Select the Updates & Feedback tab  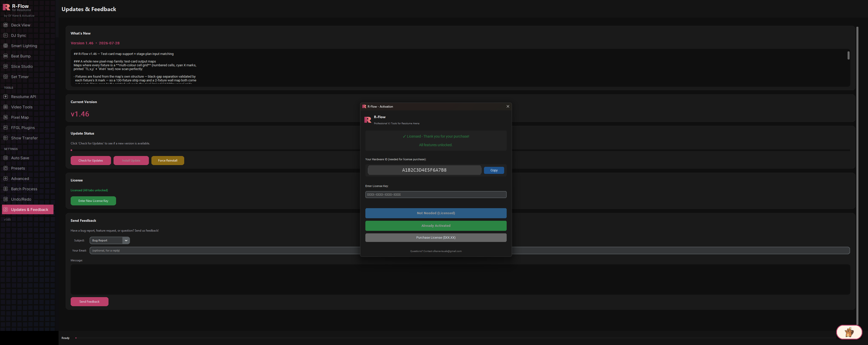[28, 209]
